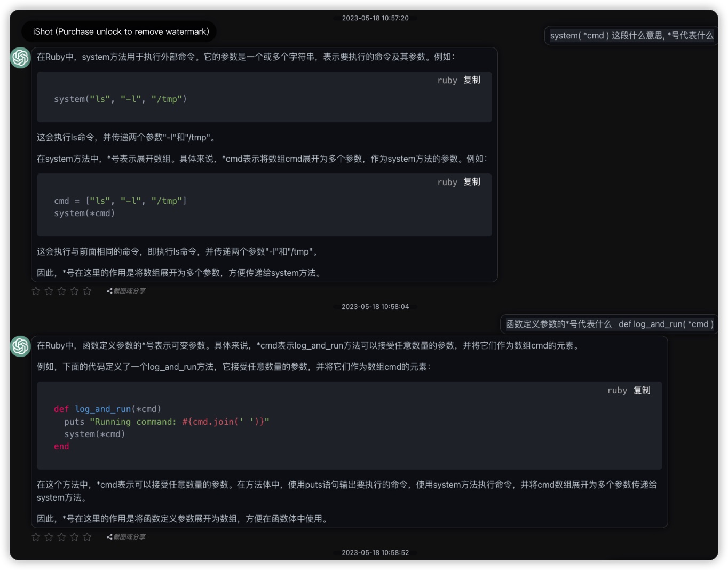This screenshot has width=728, height=570.
Task: Click the 10:58:04 timestamp
Action: point(375,307)
